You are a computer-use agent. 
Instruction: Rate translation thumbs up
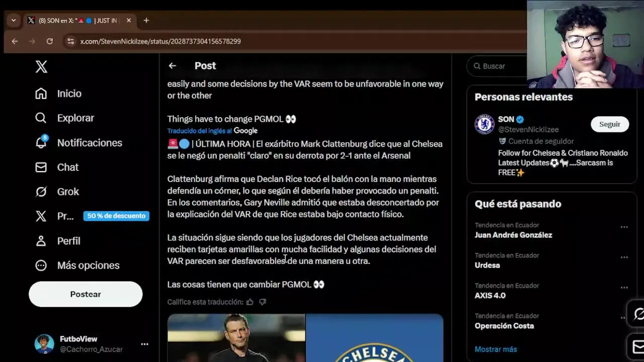coord(250,302)
